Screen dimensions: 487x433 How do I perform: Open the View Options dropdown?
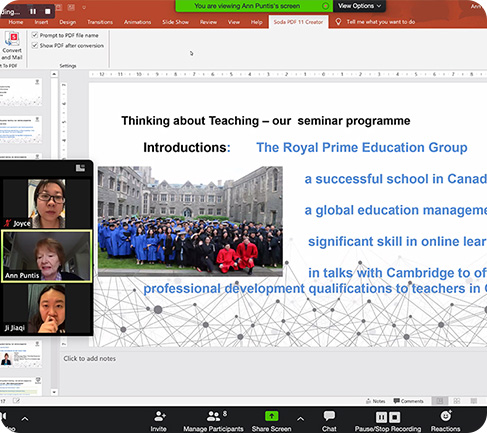pos(359,6)
